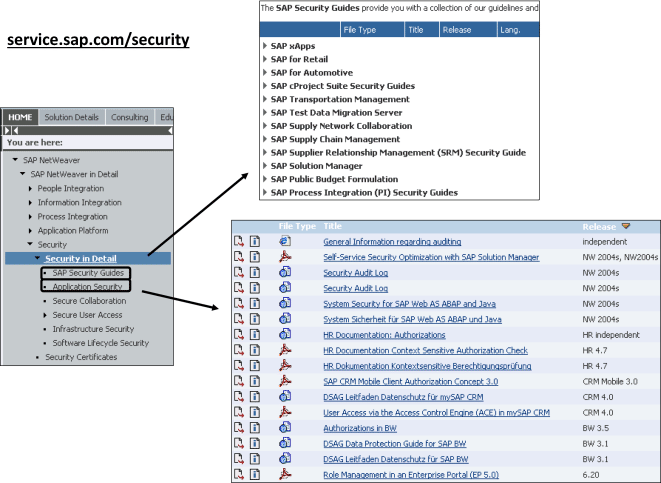The image size is (661, 483).
Task: Expand SAP for Retail section
Action: click(265, 59)
